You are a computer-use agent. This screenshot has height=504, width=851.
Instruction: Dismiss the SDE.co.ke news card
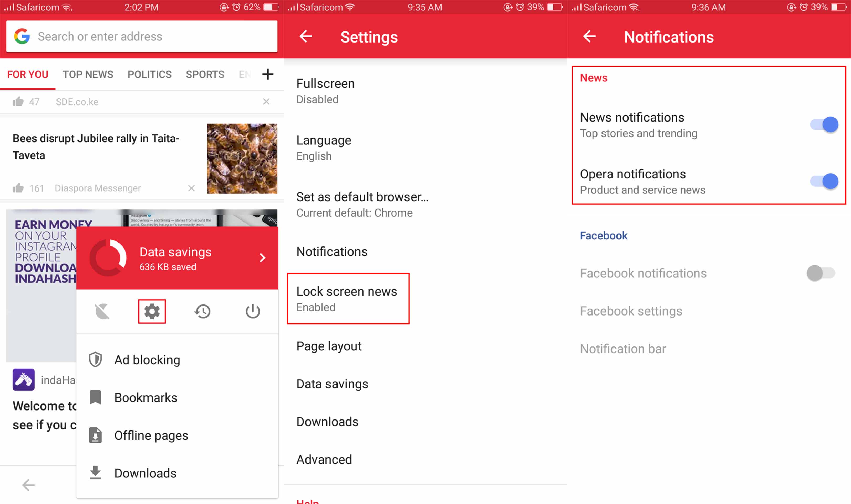tap(266, 102)
